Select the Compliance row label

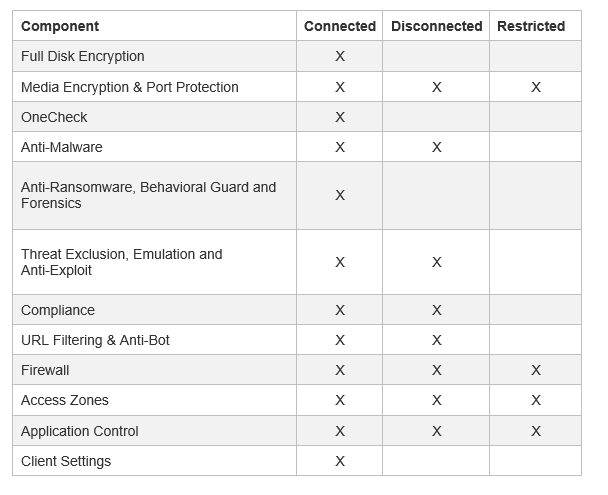pos(58,310)
